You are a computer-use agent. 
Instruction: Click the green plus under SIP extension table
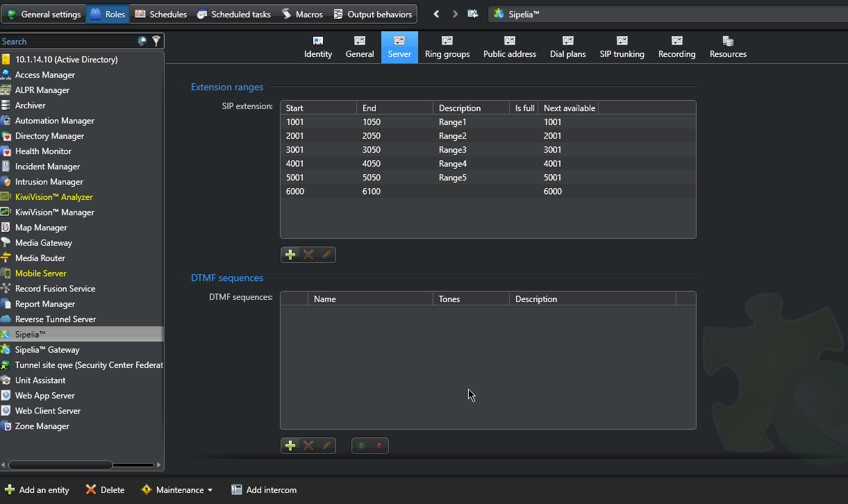coord(290,255)
